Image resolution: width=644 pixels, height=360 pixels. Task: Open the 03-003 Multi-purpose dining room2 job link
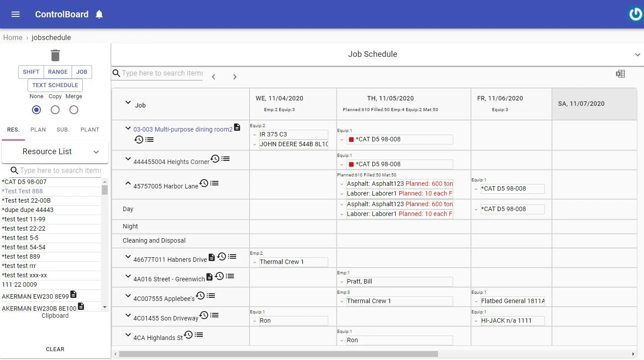pos(181,129)
